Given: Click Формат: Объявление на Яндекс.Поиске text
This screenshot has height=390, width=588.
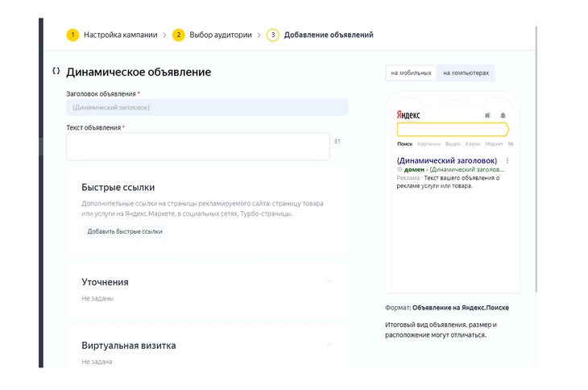Looking at the screenshot, I should click(447, 308).
